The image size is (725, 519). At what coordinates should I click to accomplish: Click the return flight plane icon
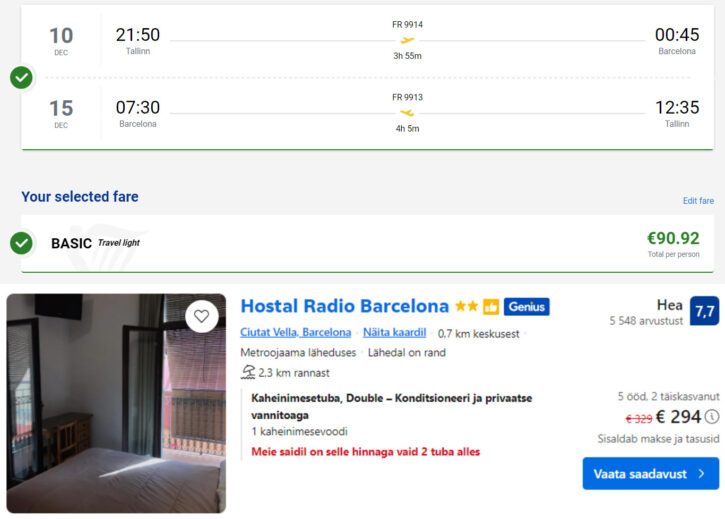pos(407,112)
